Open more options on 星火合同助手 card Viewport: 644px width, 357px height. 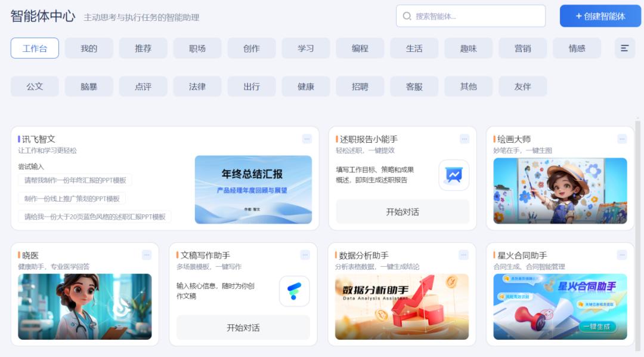(x=622, y=255)
